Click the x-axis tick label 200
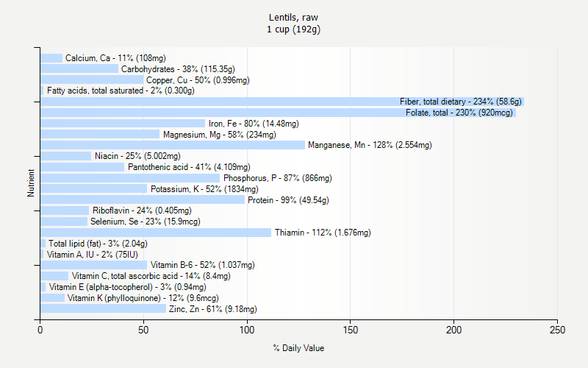This screenshot has height=368, width=588. pos(453,330)
